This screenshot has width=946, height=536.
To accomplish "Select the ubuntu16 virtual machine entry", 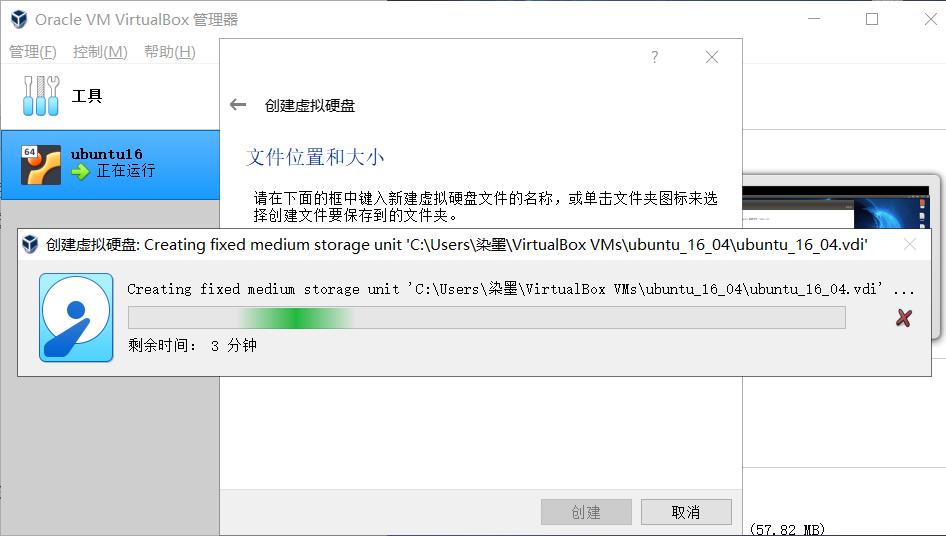I will pyautogui.click(x=110, y=164).
